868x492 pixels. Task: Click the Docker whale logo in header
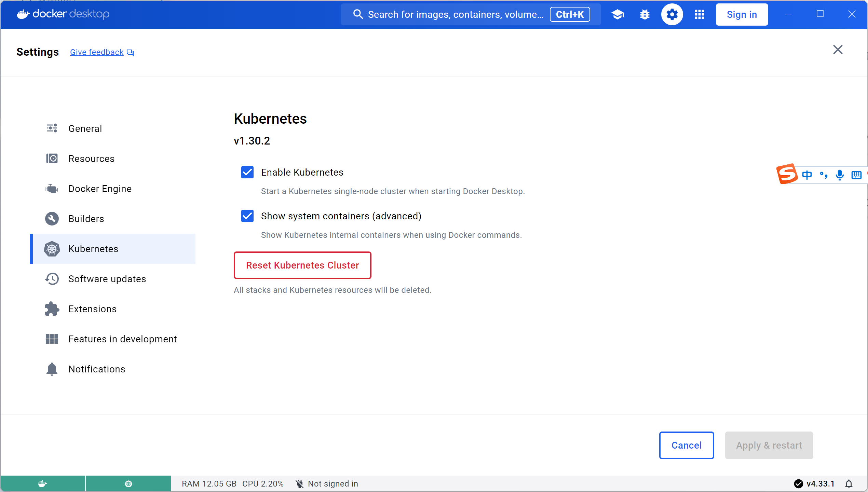click(x=23, y=14)
